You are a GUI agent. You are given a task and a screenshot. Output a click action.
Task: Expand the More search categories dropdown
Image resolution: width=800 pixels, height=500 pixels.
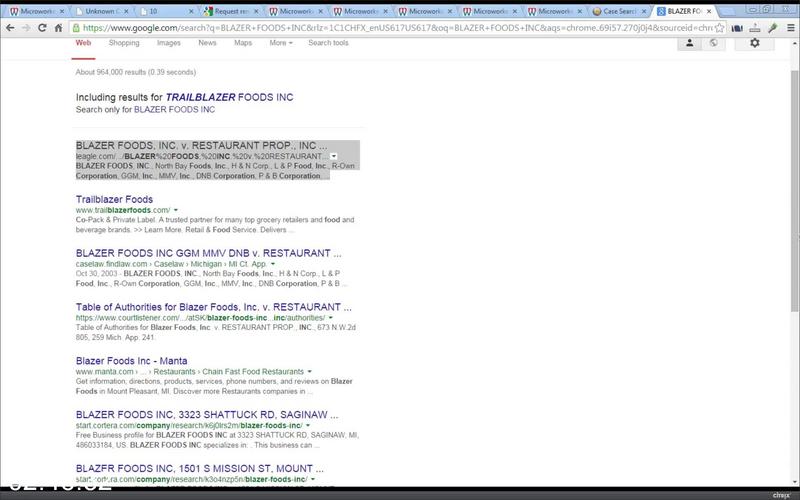pos(281,43)
